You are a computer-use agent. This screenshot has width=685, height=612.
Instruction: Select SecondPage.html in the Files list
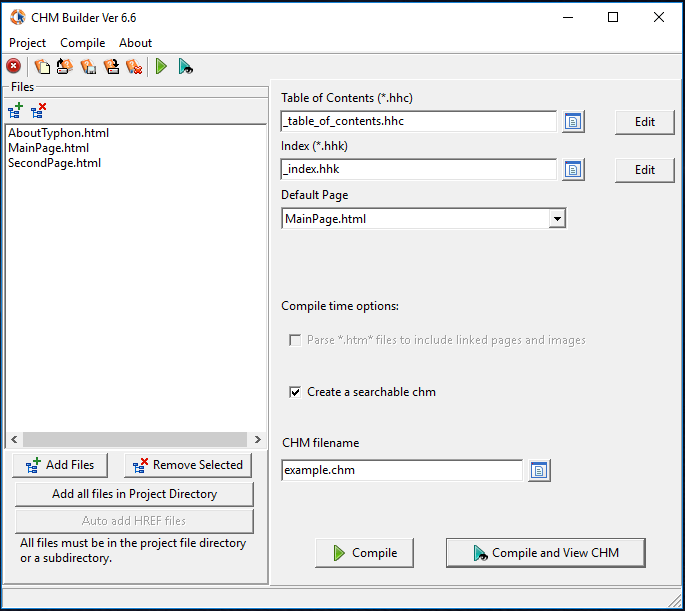pos(55,163)
